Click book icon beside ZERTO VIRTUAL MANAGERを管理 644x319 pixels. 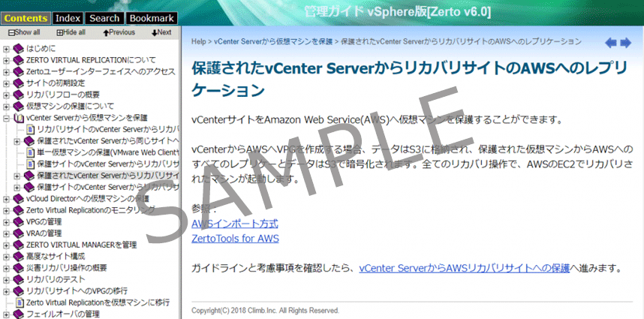[x=19, y=245]
